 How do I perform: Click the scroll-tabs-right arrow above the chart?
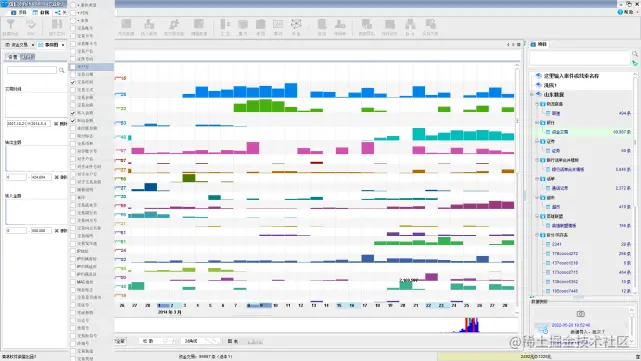point(513,45)
